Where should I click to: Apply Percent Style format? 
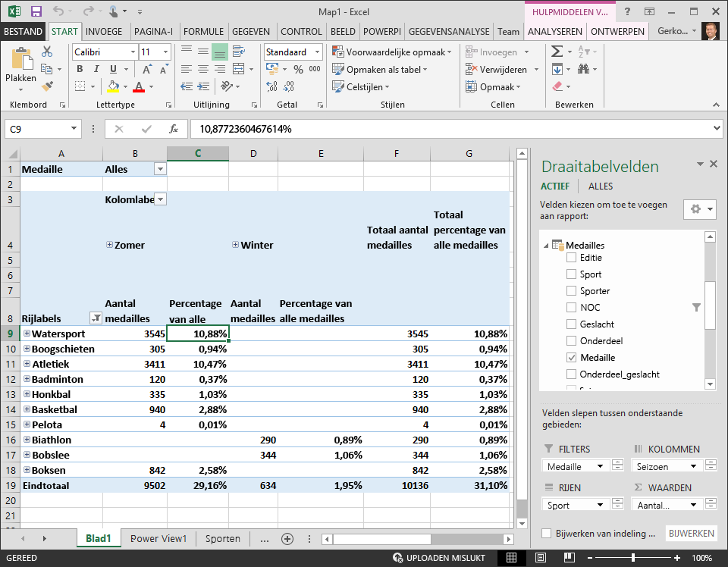(298, 70)
